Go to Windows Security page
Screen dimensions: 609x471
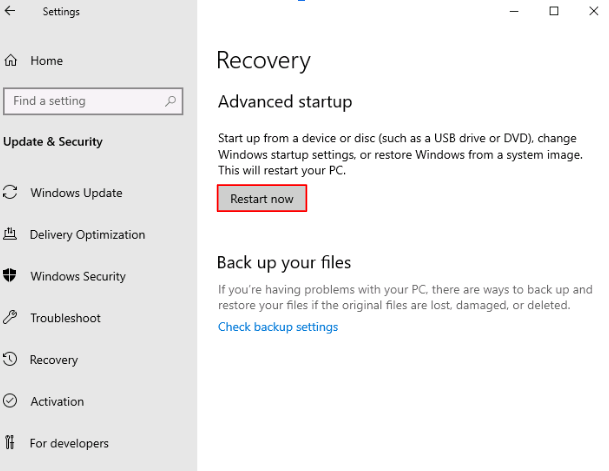coord(78,276)
